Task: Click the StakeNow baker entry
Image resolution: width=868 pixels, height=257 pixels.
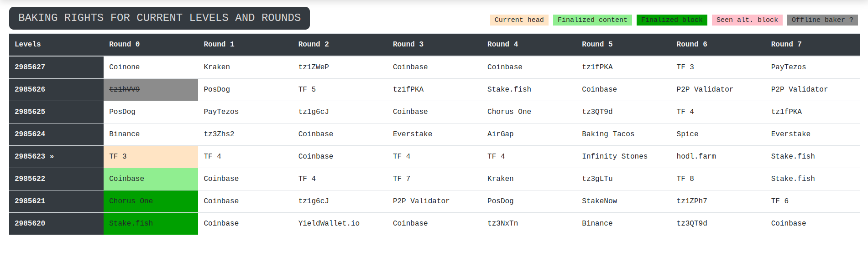Action: 599,201
